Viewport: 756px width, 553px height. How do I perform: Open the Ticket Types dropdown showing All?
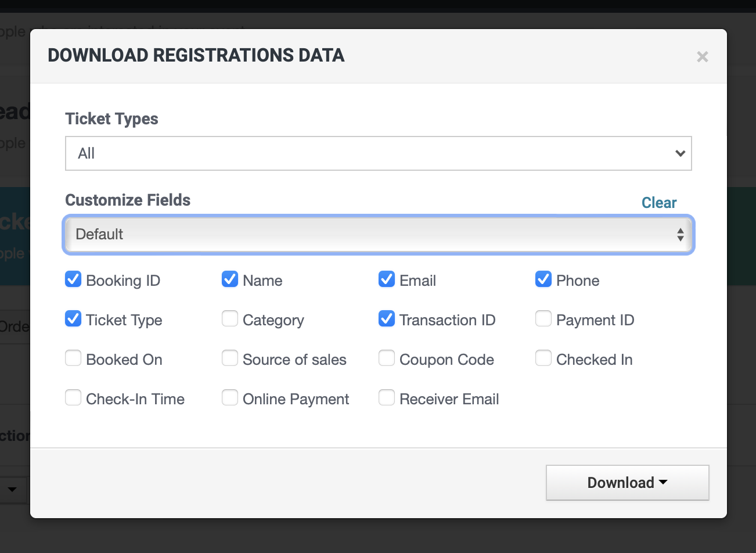pyautogui.click(x=378, y=153)
